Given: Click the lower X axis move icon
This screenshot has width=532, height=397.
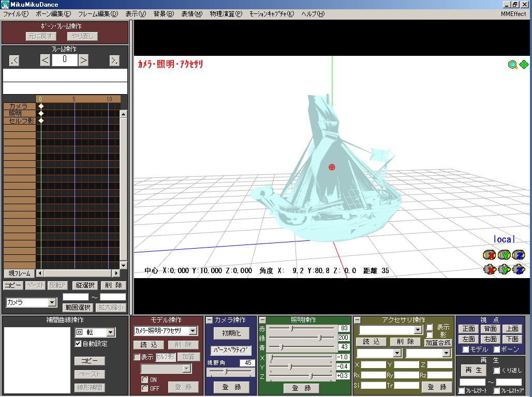Looking at the screenshot, I should pos(490,269).
